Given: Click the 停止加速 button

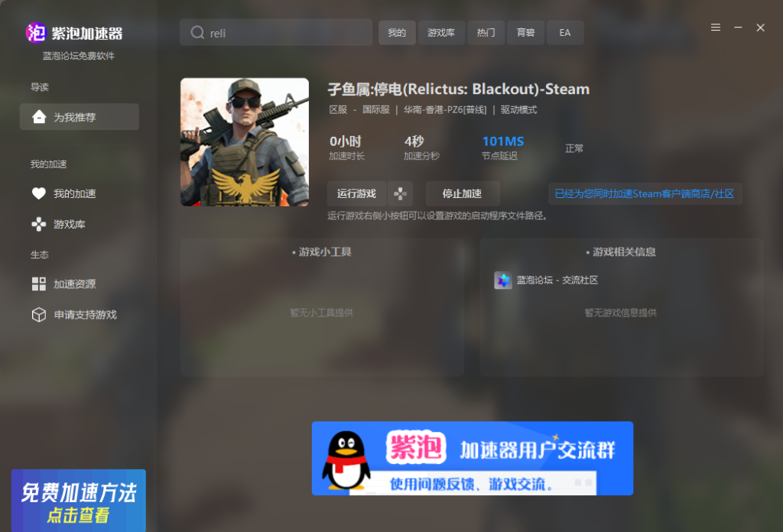Looking at the screenshot, I should pos(463,193).
